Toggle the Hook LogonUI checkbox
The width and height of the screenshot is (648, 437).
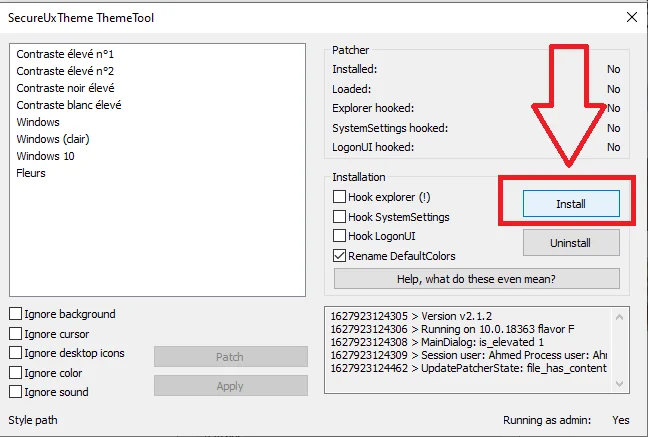340,236
